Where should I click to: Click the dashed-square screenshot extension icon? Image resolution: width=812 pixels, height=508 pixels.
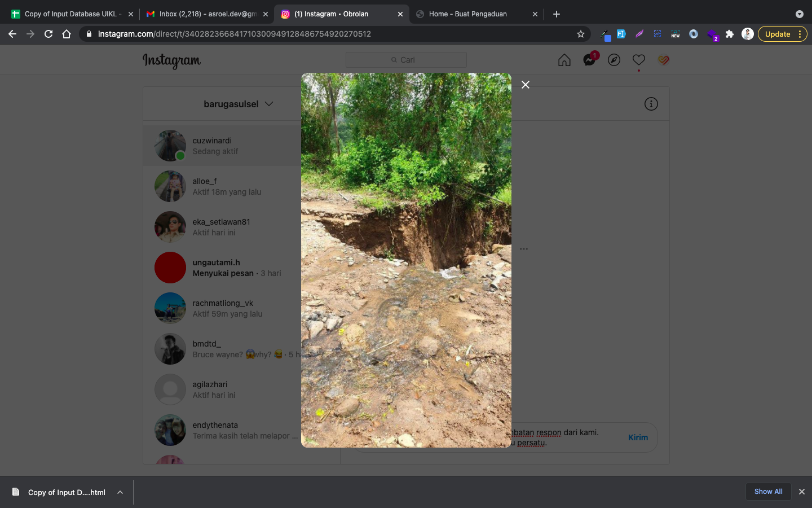coord(657,34)
